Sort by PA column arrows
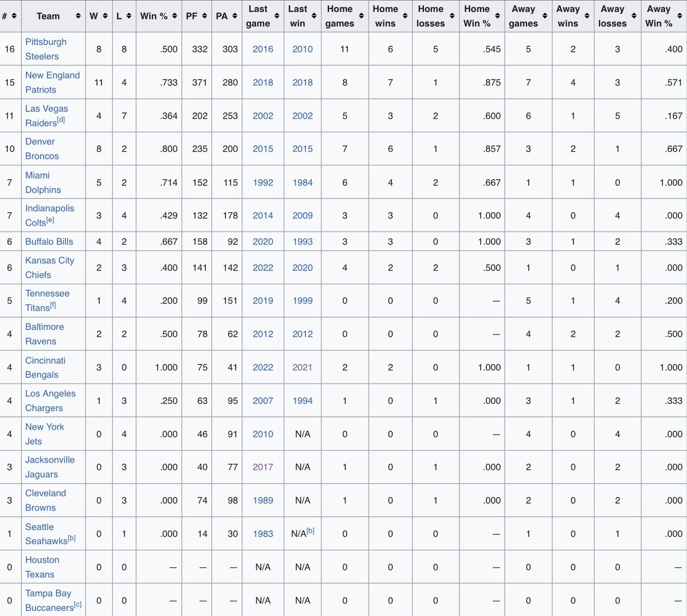 pos(234,16)
